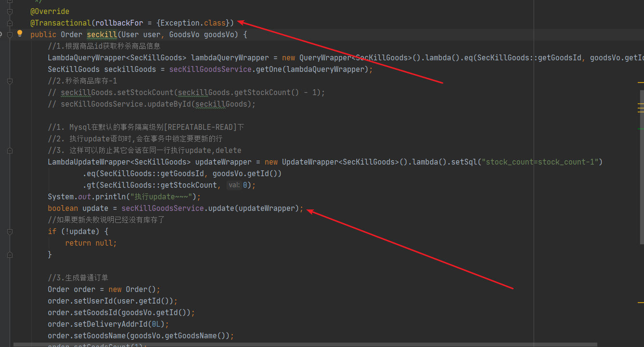Click the horizontal scrollbar at the editor bottom
Viewport: 644px width, 347px height.
[x=305, y=345]
